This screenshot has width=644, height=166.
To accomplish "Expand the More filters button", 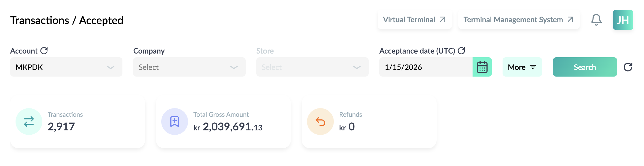I will [522, 67].
